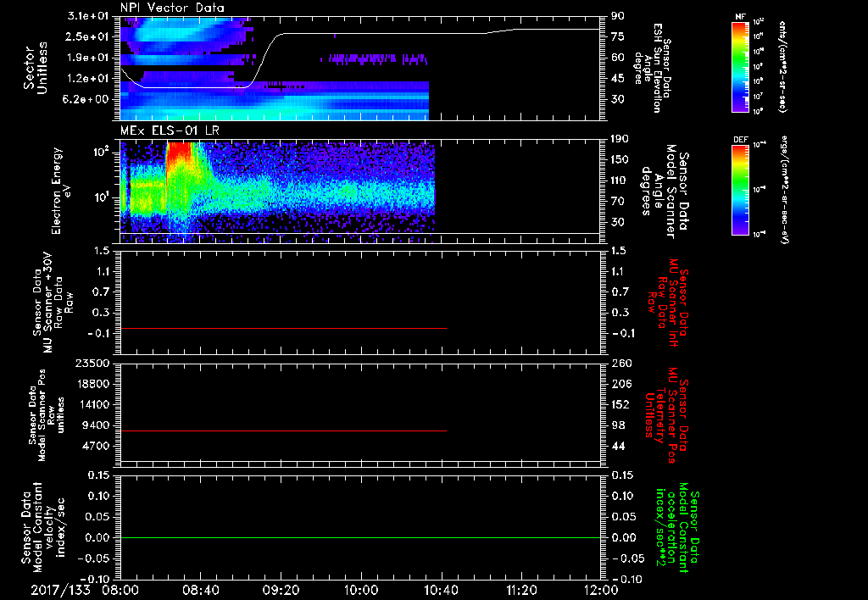Click the cnts/(cm**2-sr-sec) units label
868x600 pixels.
(x=782, y=66)
